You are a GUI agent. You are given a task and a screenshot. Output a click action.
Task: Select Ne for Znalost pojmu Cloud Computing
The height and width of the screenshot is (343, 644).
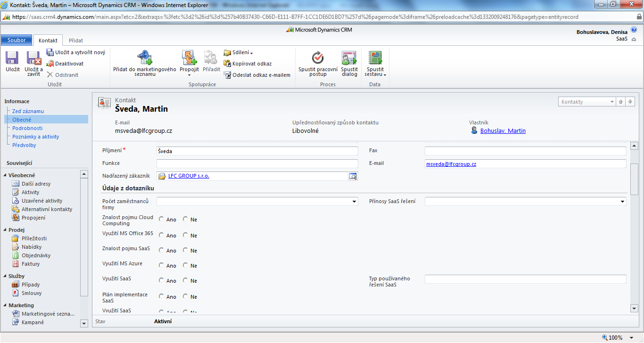pos(185,219)
